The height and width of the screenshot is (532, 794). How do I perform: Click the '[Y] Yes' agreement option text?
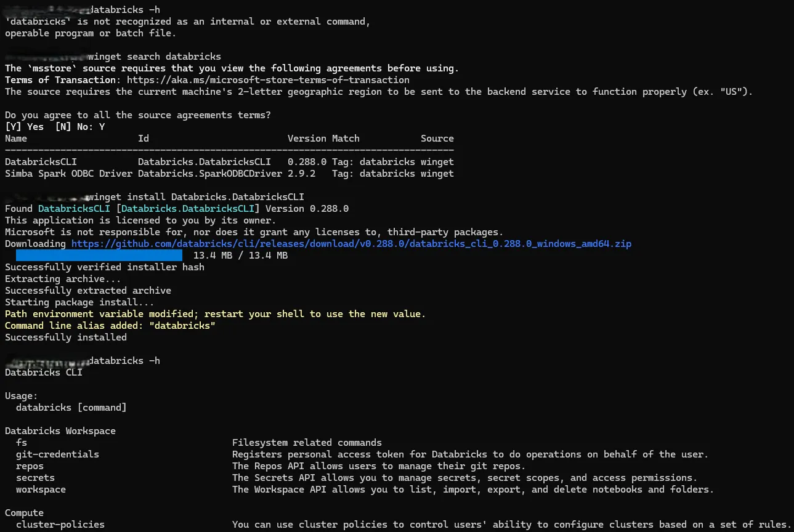[x=24, y=127]
